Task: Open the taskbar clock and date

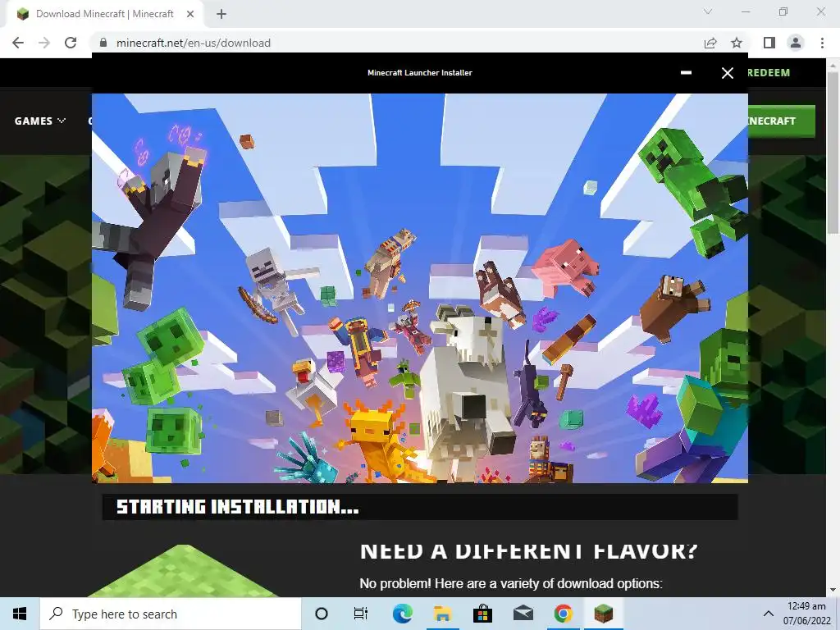Action: [x=807, y=614]
